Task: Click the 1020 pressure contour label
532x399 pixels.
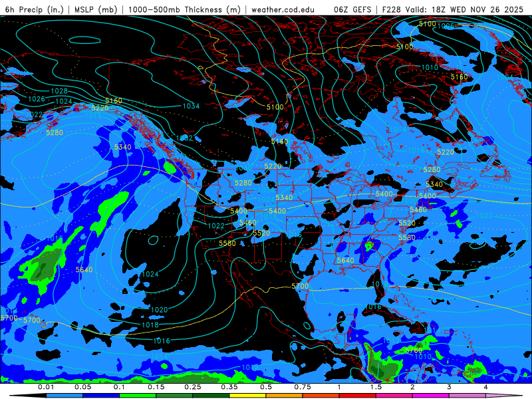Action: pyautogui.click(x=159, y=310)
